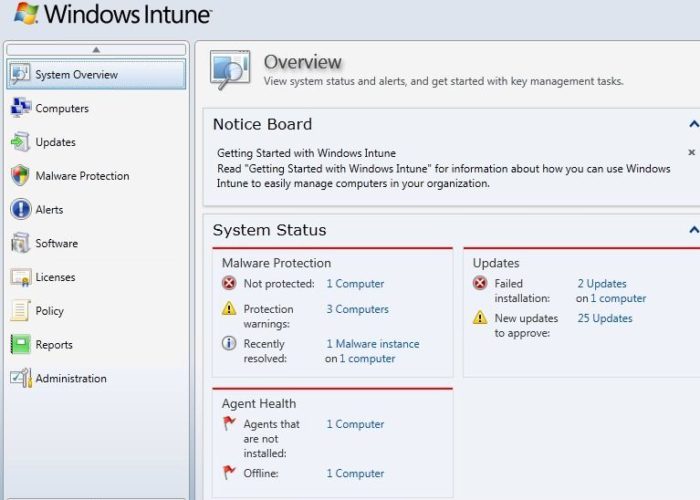Click the Licenses certificate icon
Image resolution: width=700 pixels, height=500 pixels.
coord(21,277)
